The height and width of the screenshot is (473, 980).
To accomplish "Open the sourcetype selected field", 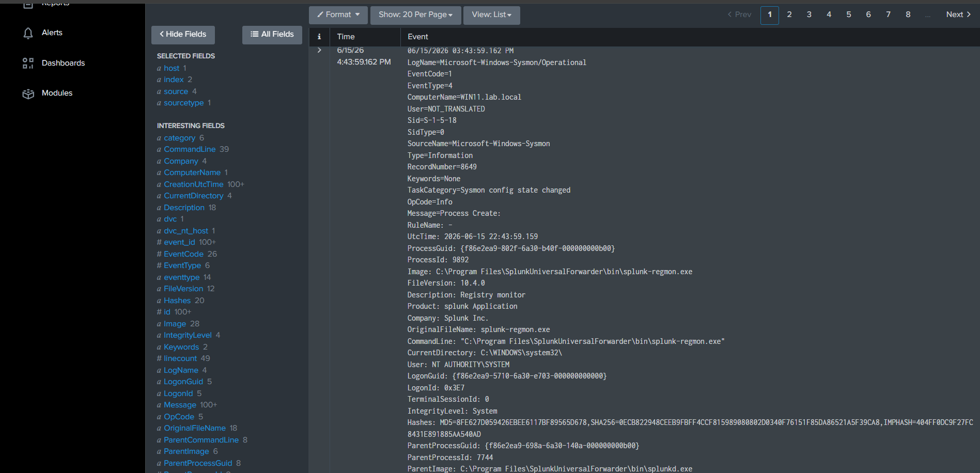I will (183, 103).
